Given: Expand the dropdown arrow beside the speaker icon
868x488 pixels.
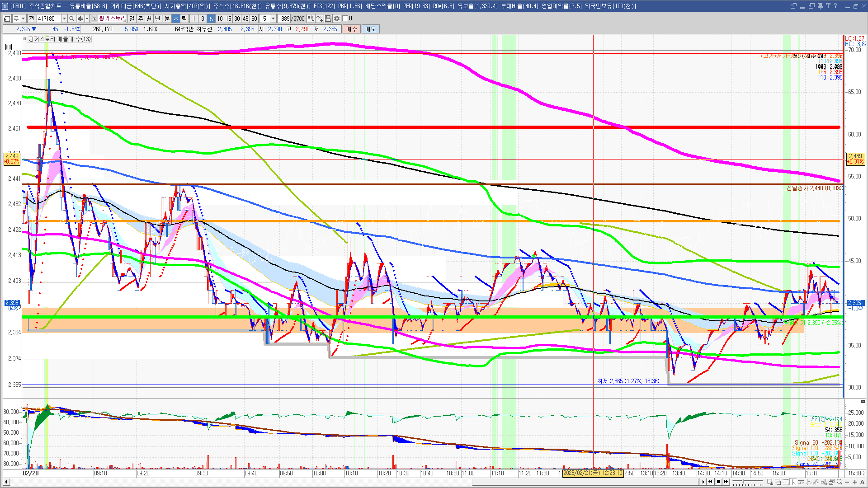Looking at the screenshot, I should (x=86, y=19).
